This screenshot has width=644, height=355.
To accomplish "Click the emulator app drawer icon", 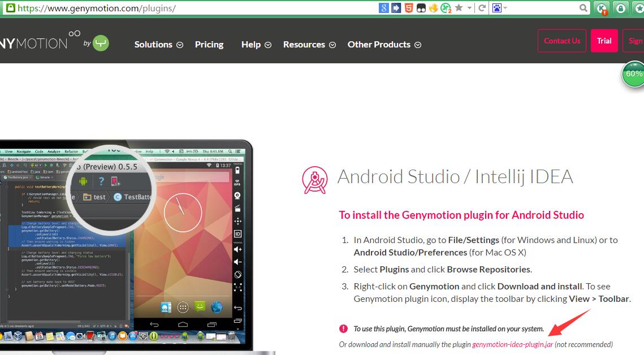I will point(183,307).
